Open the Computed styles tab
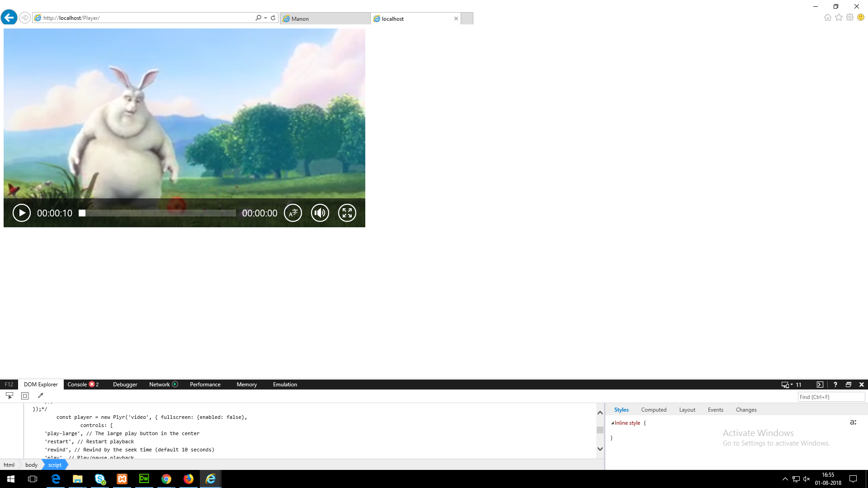This screenshot has height=488, width=868. pyautogui.click(x=654, y=410)
